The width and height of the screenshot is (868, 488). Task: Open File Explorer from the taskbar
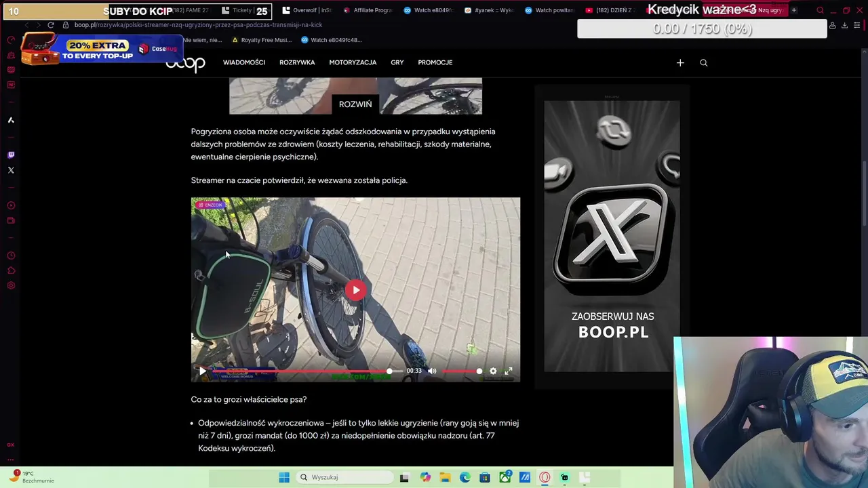click(x=445, y=477)
